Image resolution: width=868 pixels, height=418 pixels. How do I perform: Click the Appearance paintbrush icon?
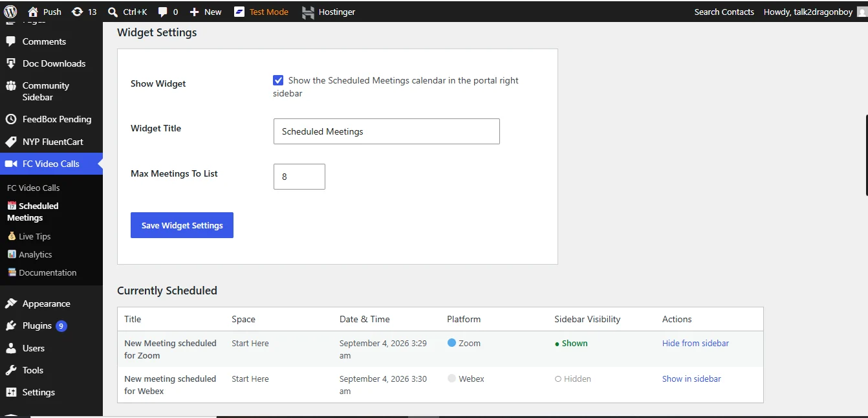tap(10, 303)
